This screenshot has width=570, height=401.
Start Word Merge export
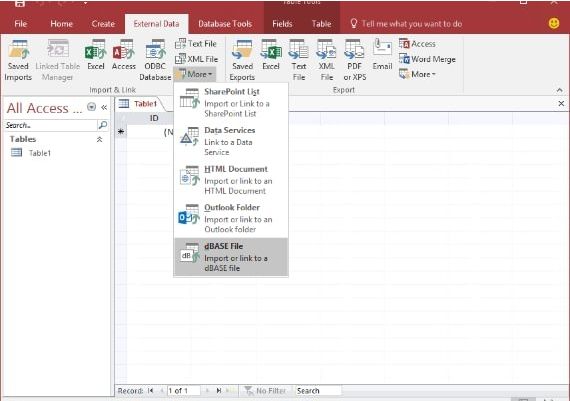tap(427, 59)
